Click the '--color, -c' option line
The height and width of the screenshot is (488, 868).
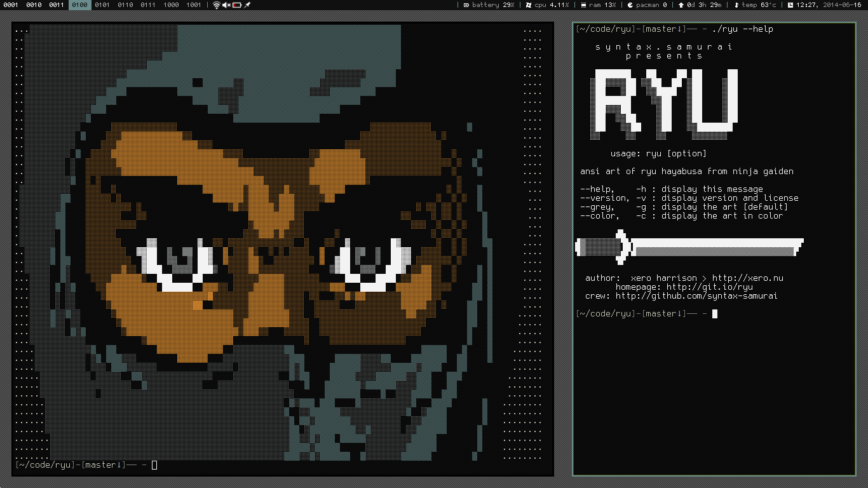tap(682, 215)
